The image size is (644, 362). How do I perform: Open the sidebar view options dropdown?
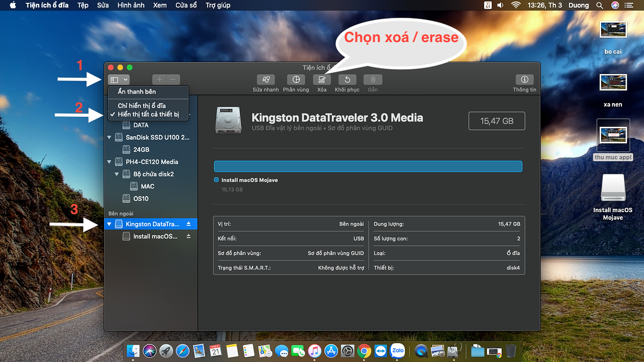(119, 79)
